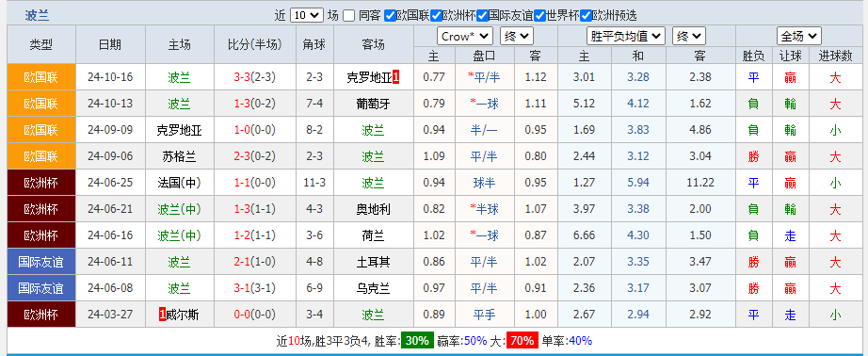Click the 单率 40% value

580,341
